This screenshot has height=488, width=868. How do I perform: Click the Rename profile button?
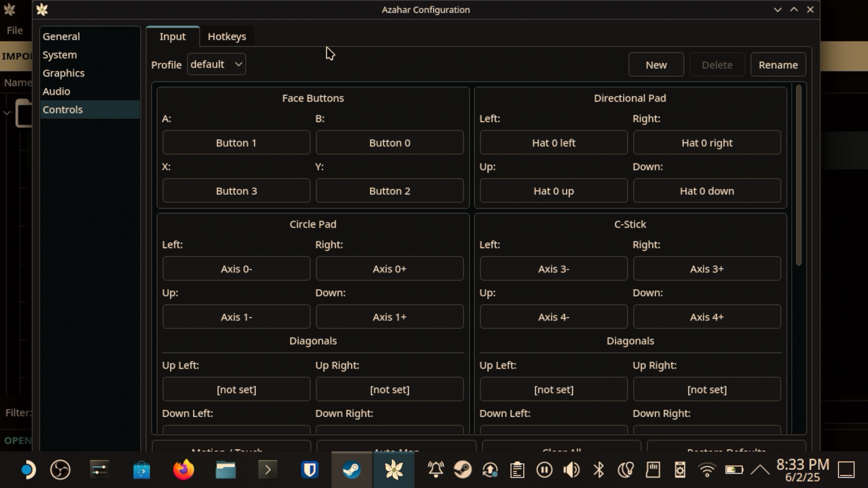pos(778,65)
